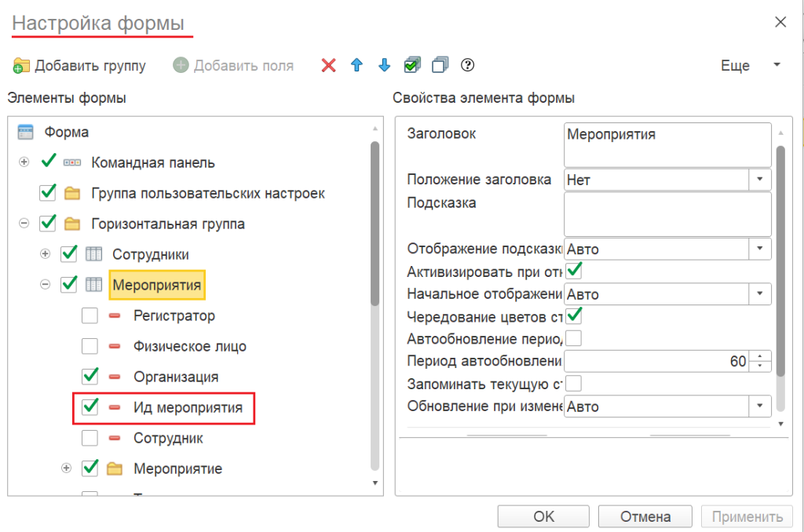Click the Добавить группу folder icon
The width and height of the screenshot is (804, 532).
pos(21,66)
